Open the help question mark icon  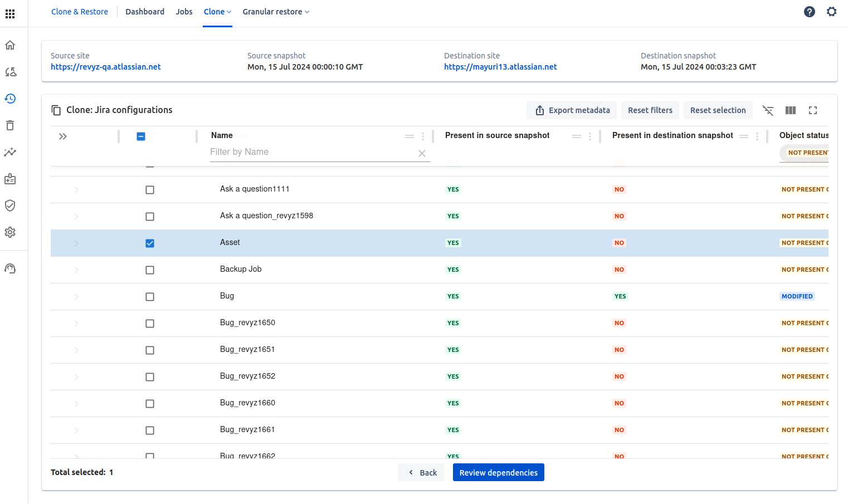[810, 12]
